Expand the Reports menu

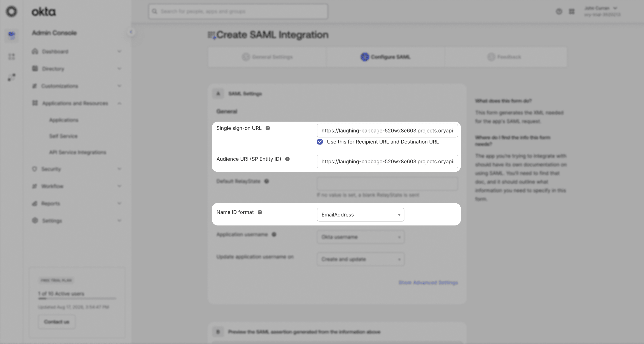pyautogui.click(x=77, y=204)
